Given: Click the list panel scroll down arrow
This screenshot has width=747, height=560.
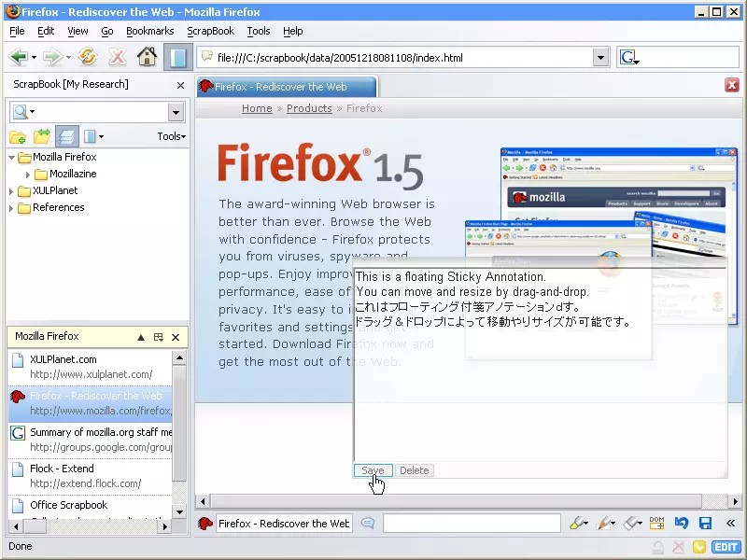Looking at the screenshot, I should [179, 511].
